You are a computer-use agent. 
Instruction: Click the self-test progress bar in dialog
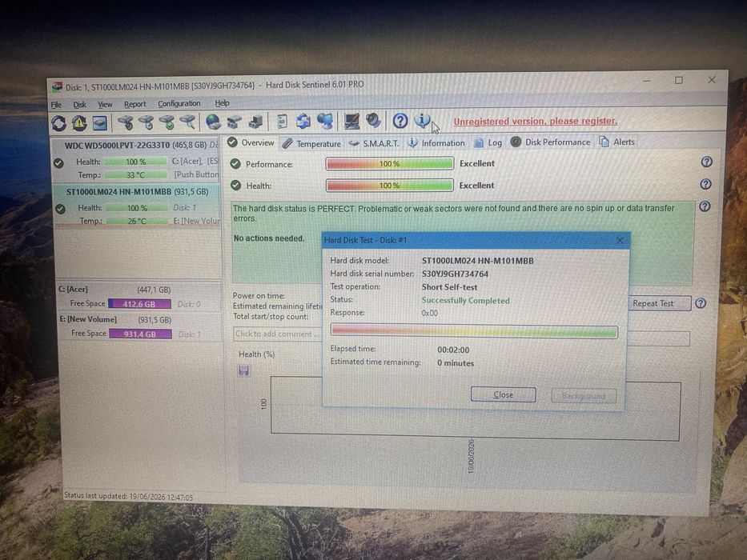coord(475,331)
